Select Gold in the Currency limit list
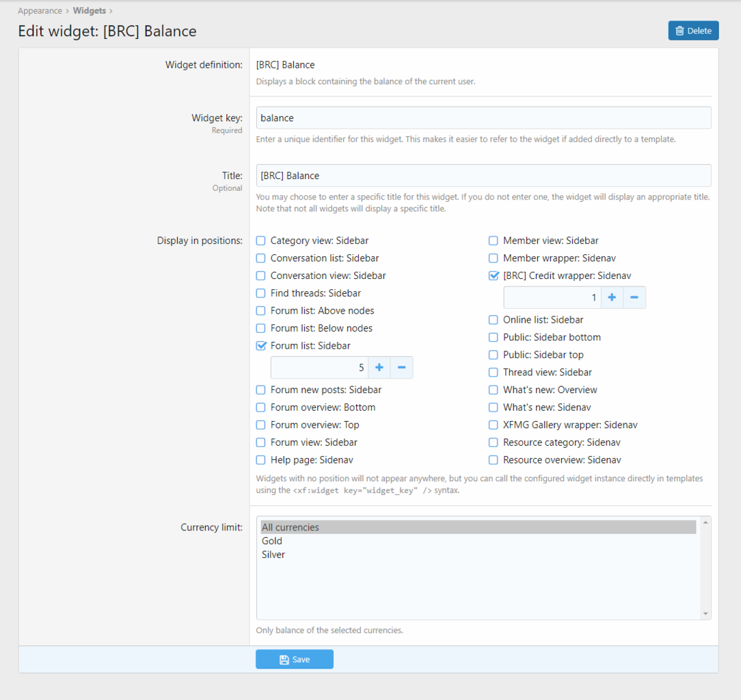This screenshot has height=700, width=741. (x=272, y=541)
